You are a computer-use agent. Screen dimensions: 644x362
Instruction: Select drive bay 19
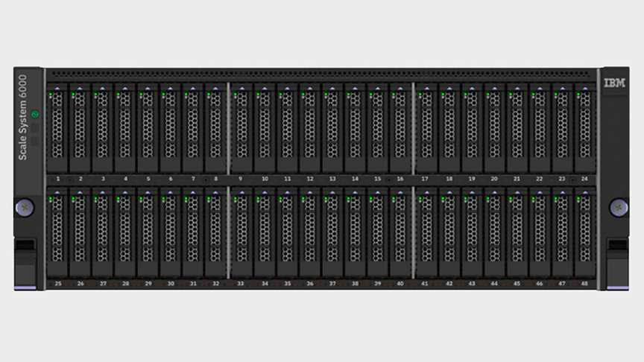coord(473,129)
